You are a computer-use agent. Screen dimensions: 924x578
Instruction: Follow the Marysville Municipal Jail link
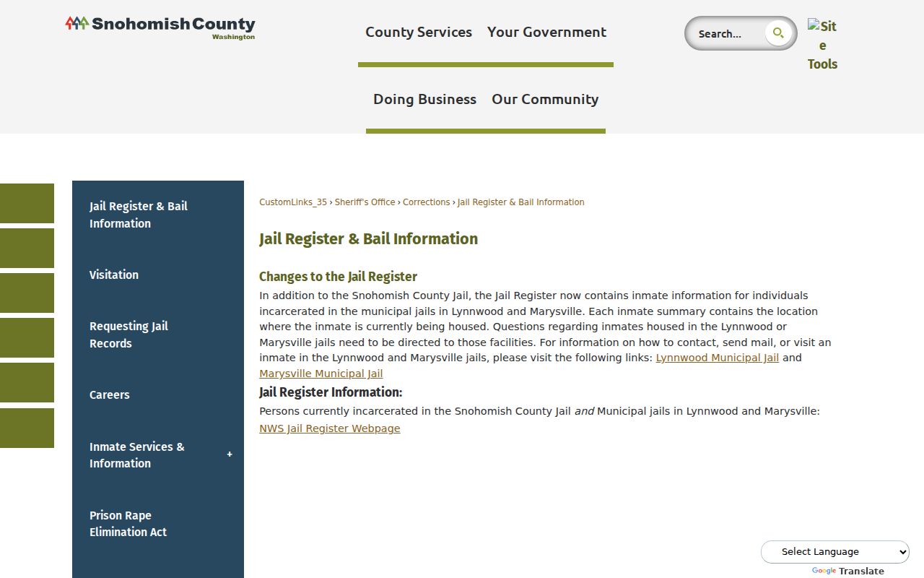(321, 374)
